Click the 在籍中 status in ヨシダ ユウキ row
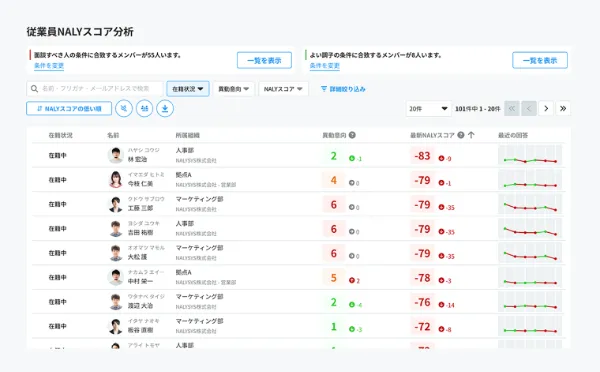Image resolution: width=600 pixels, height=372 pixels. click(57, 229)
